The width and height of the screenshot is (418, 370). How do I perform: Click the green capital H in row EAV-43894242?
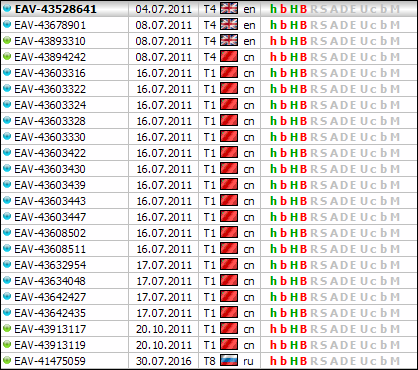coord(294,57)
